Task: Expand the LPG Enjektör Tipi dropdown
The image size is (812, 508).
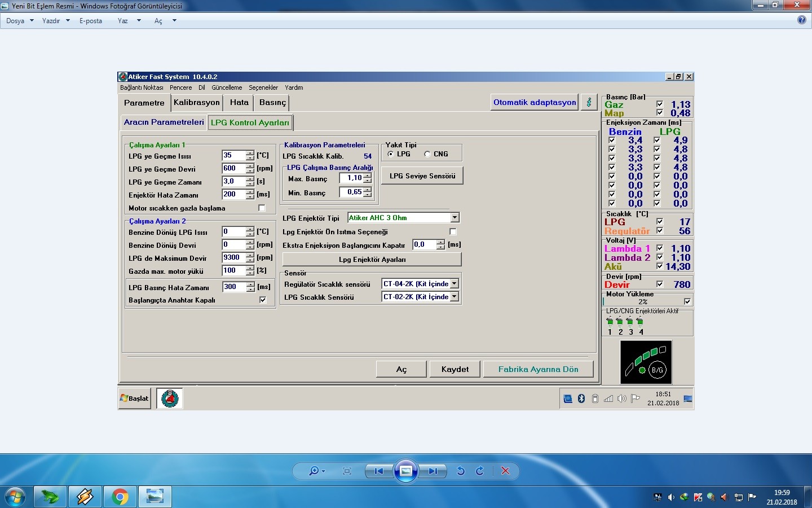Action: [455, 217]
